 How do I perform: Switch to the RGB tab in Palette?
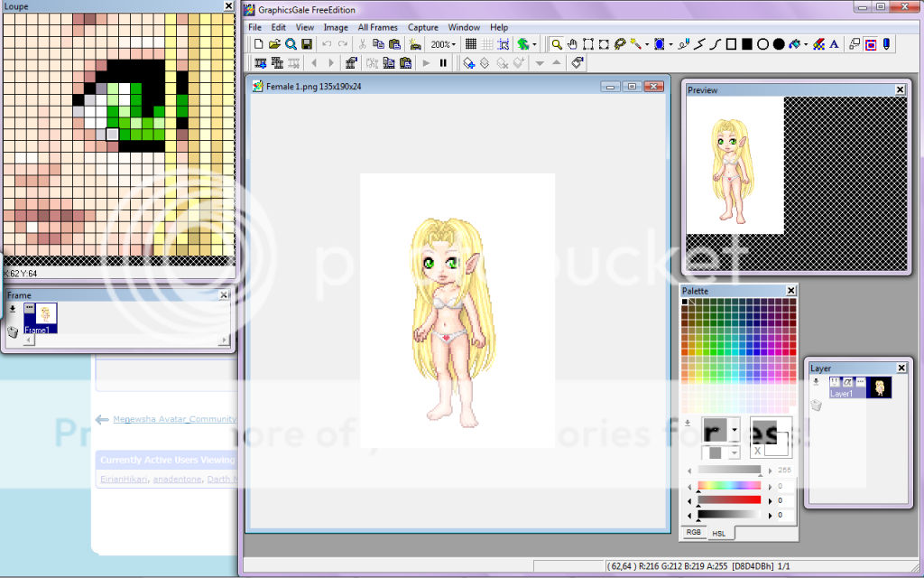(694, 533)
